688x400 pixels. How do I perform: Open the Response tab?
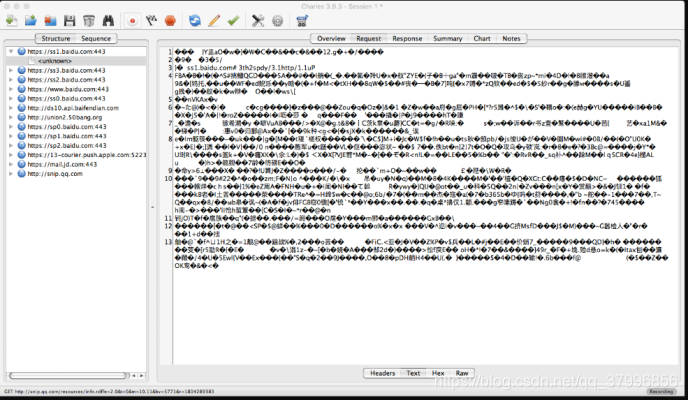407,39
